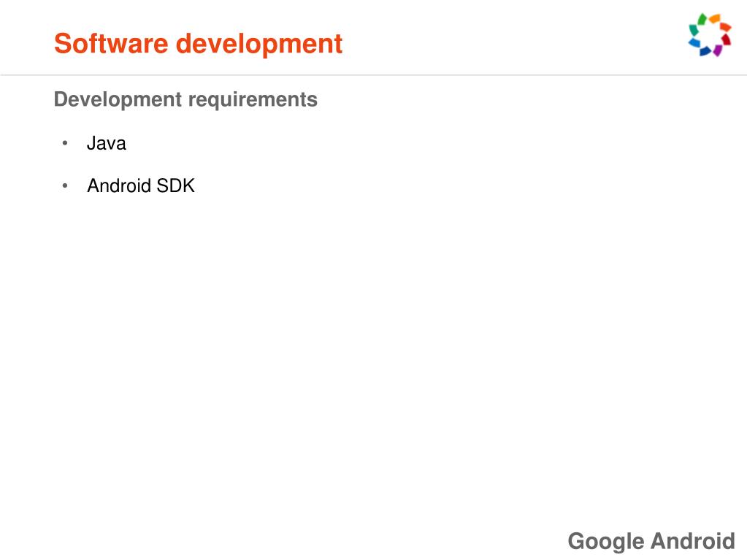Click the word 'Google' in the footer
Viewport: 747px width, 560px height.
tap(606, 542)
